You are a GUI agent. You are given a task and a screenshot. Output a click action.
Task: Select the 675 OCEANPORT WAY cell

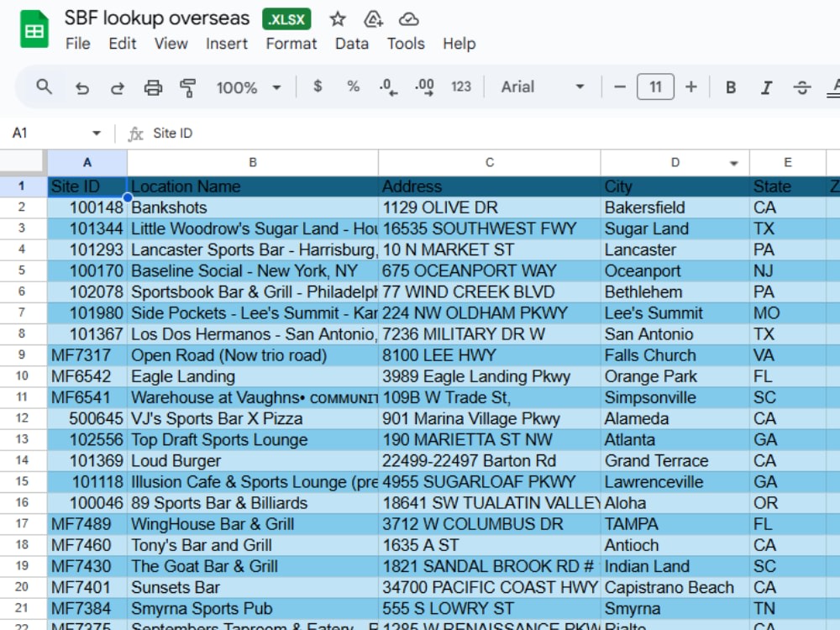[x=490, y=271]
